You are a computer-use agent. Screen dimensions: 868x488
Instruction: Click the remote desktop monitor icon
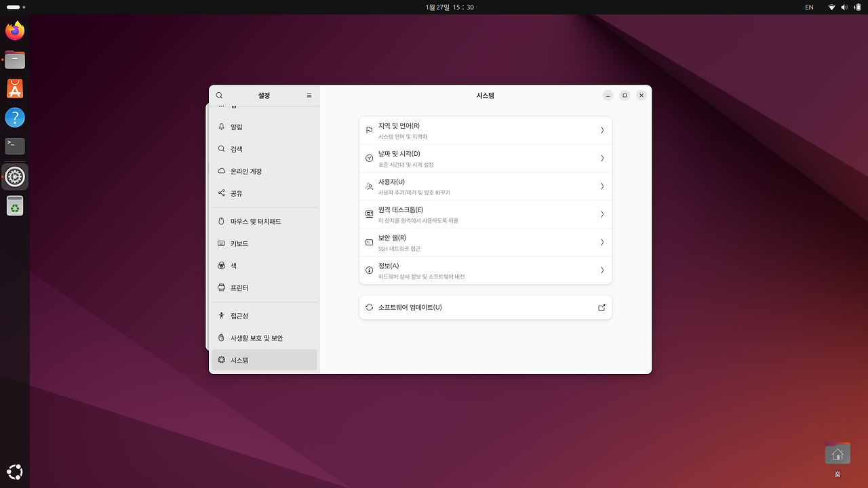point(369,214)
